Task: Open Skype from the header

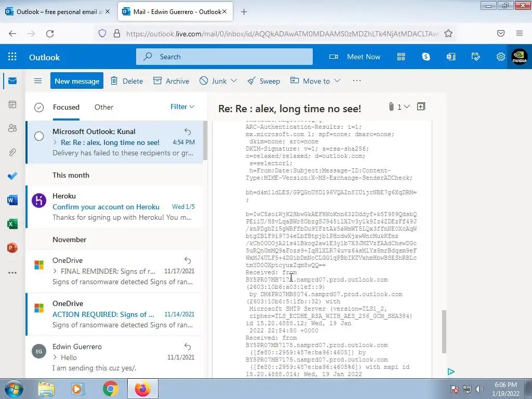Action: [x=426, y=57]
